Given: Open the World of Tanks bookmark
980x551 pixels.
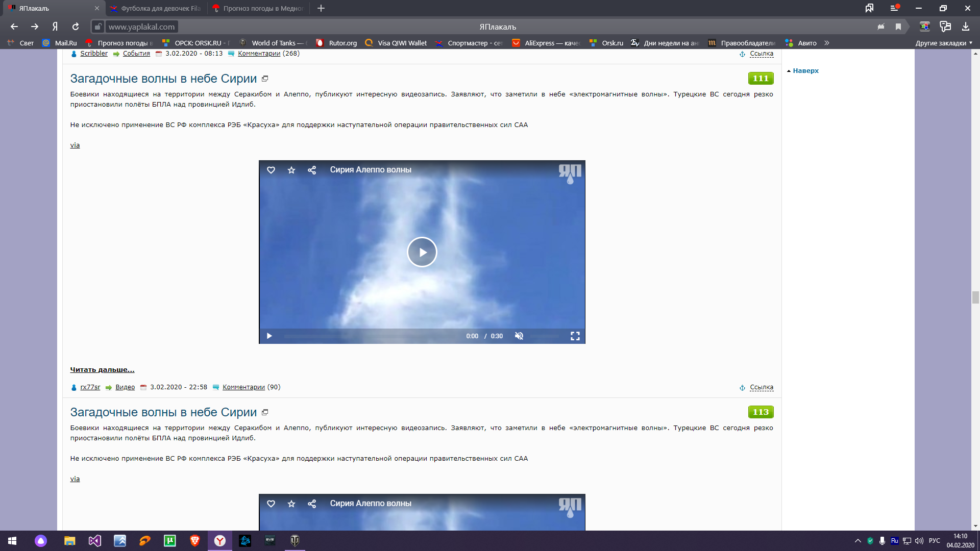Looking at the screenshot, I should pos(274,43).
